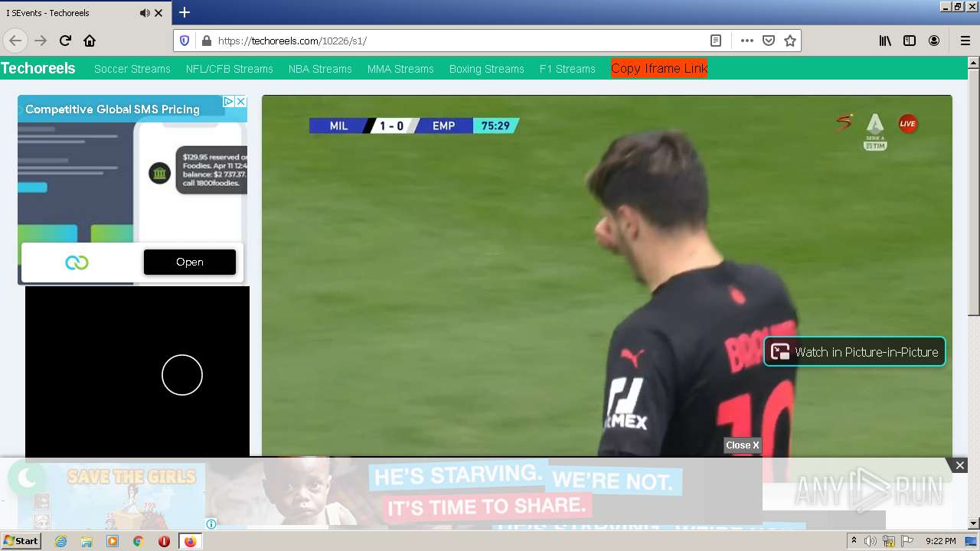Click Copy Iframe Link button

659,68
